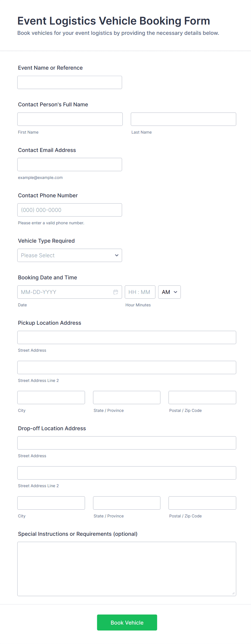The width and height of the screenshot is (251, 644).
Task: Focus the Pickup City input
Action: [51, 397]
